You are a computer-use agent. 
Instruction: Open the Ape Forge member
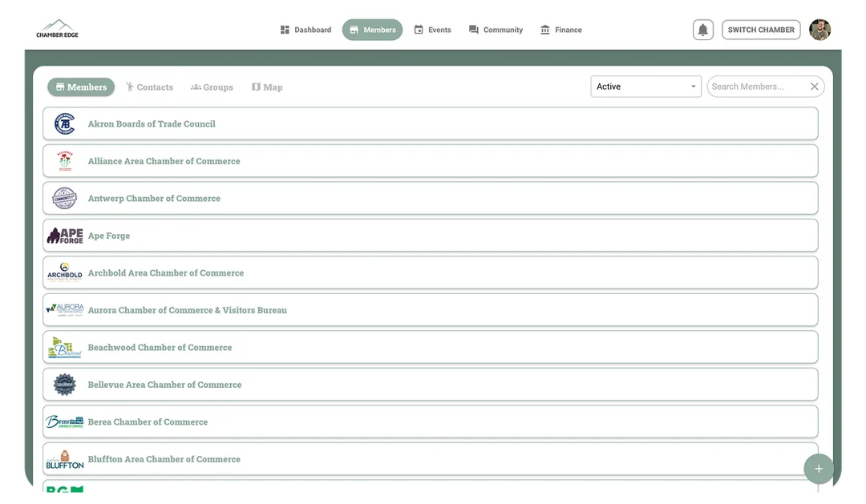coord(431,236)
